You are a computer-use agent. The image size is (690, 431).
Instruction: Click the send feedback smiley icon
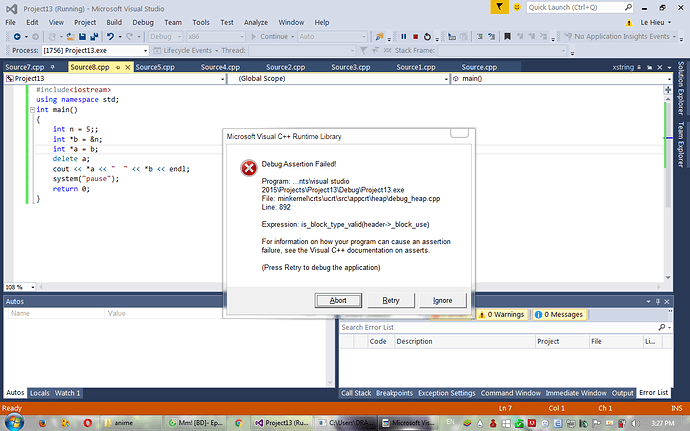pos(517,7)
